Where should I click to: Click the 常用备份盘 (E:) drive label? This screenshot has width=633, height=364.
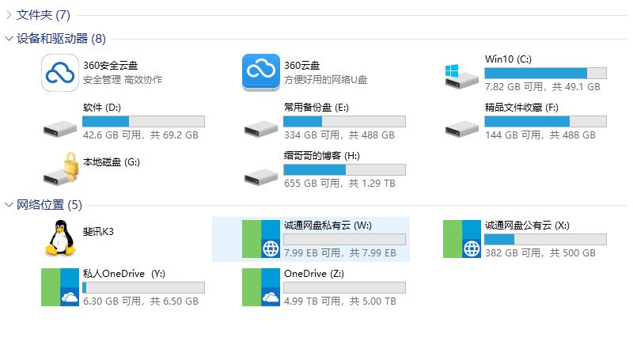pos(316,108)
